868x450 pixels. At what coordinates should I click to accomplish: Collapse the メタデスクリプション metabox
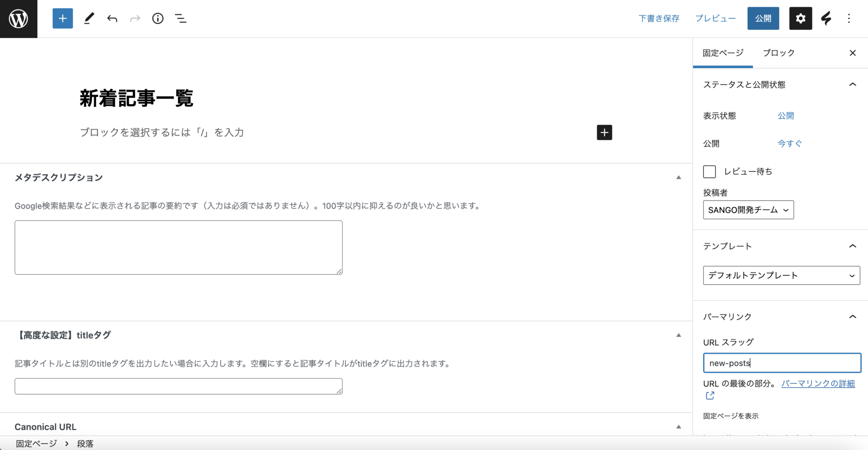point(679,178)
